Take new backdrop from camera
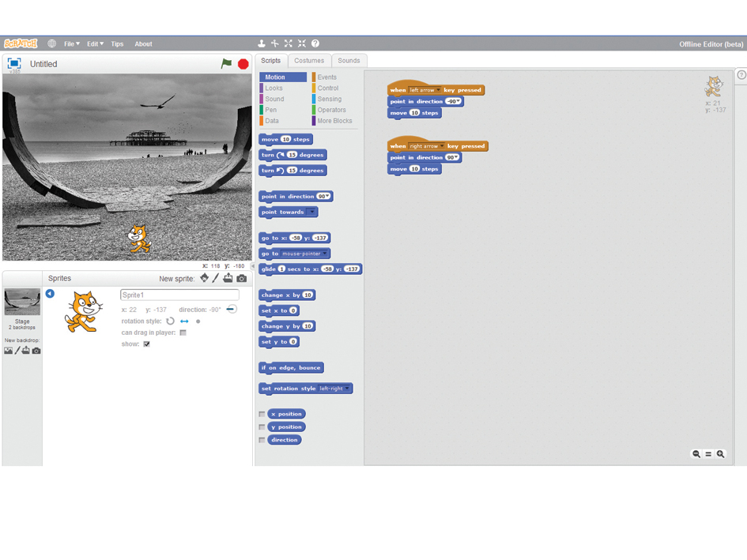Screen dimensions: 747x560 (x=36, y=351)
